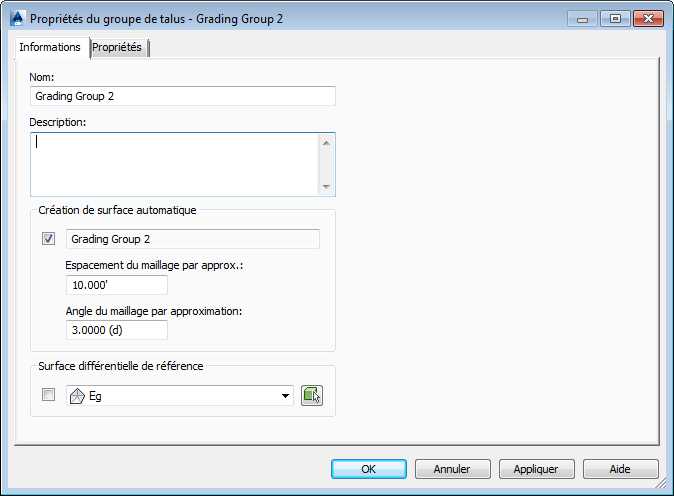Enable the reference differential surface checkbox
Screen dimensions: 674x496
tap(48, 396)
